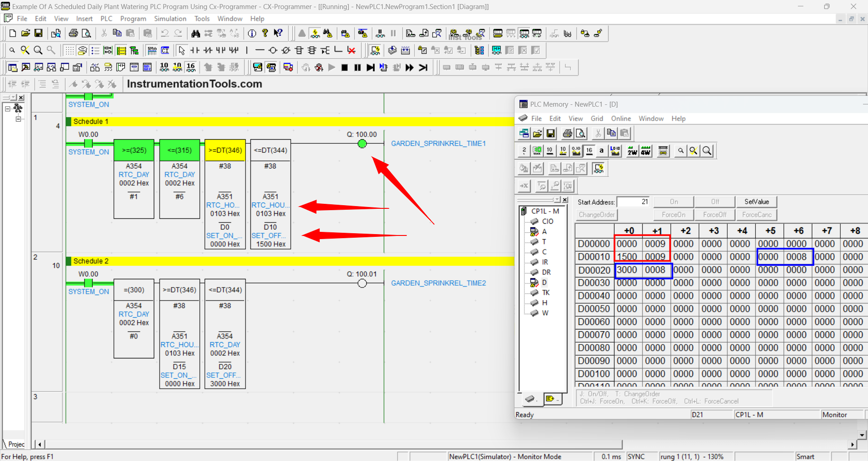Click the red X delete line icon
The height and width of the screenshot is (461, 868).
pos(351,50)
